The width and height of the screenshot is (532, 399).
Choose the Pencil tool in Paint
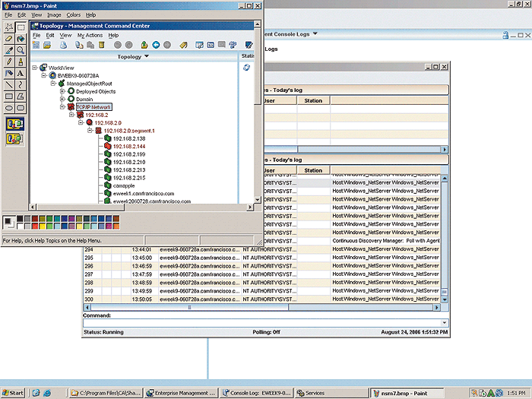click(9, 62)
